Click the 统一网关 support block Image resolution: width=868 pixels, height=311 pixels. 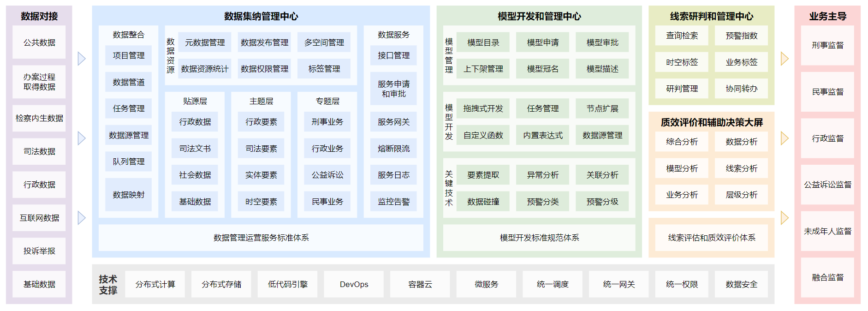click(x=619, y=284)
